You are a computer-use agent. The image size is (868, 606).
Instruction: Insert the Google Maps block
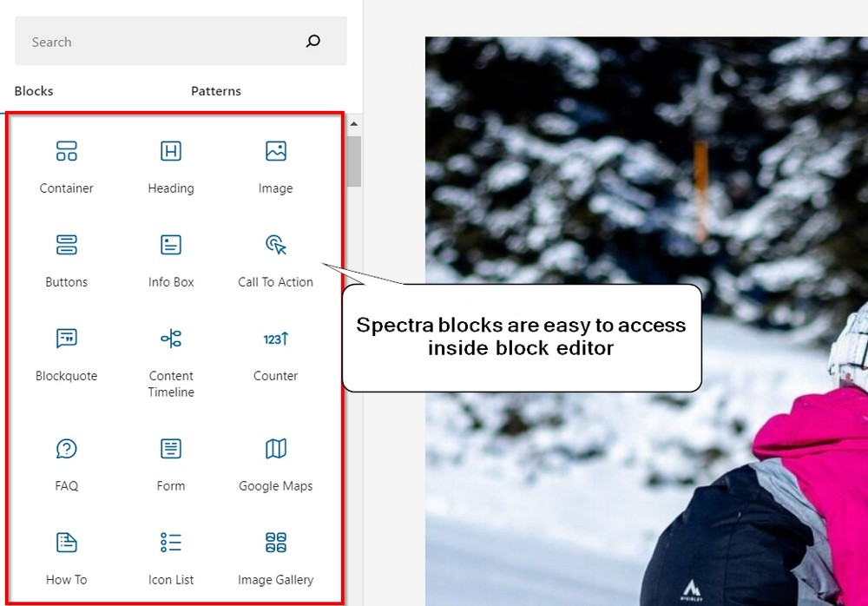tap(274, 463)
